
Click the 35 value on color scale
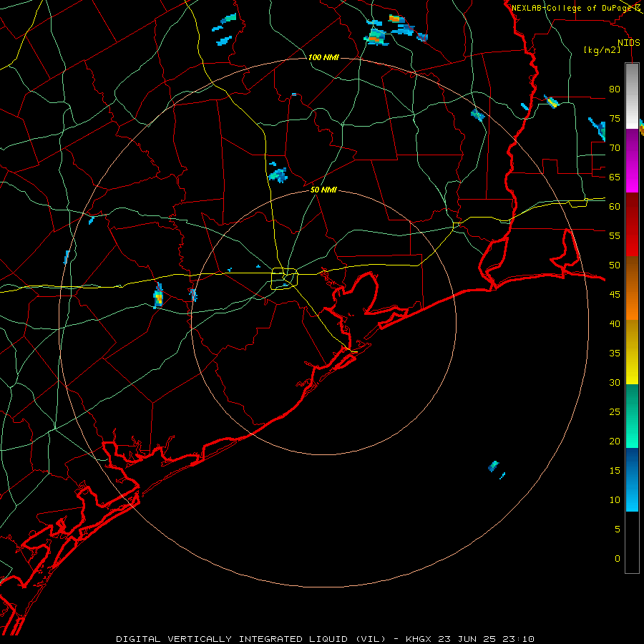(615, 353)
